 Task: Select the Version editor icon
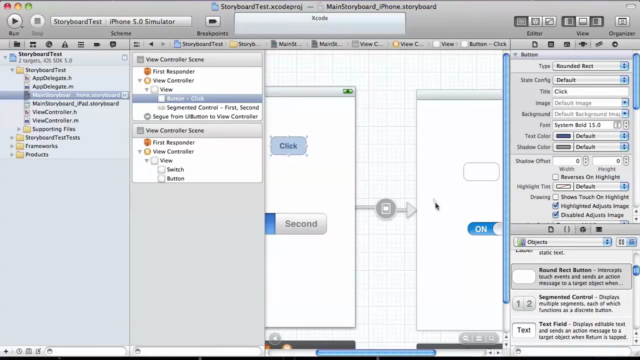pos(549,21)
